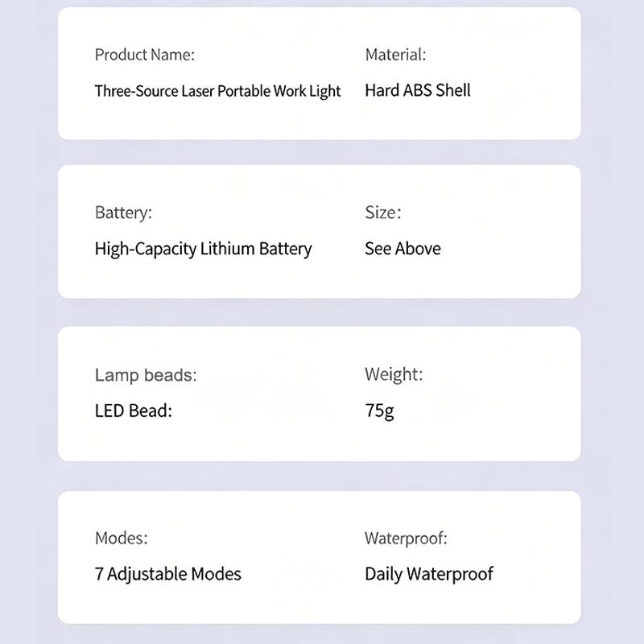This screenshot has height=644, width=644.
Task: Click the Modes and Waterproof card
Action: click(319, 557)
